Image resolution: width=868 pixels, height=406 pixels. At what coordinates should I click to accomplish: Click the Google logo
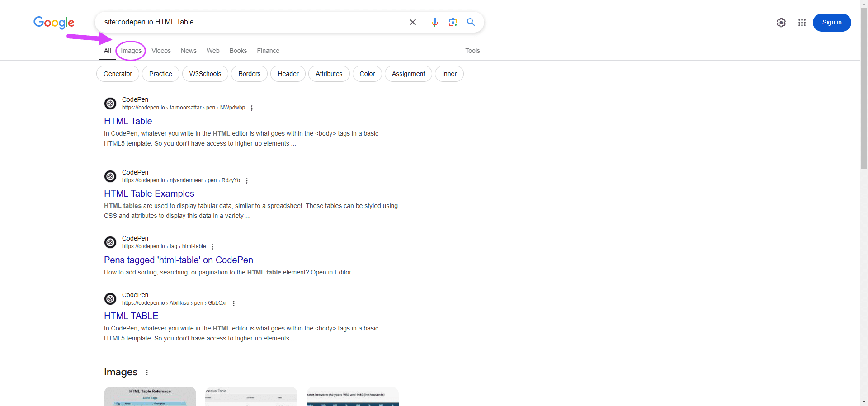54,23
